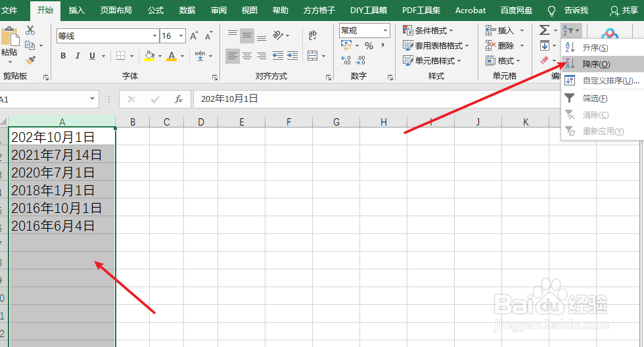The width and height of the screenshot is (644, 347).
Task: Apply orange font color A
Action: (172, 56)
